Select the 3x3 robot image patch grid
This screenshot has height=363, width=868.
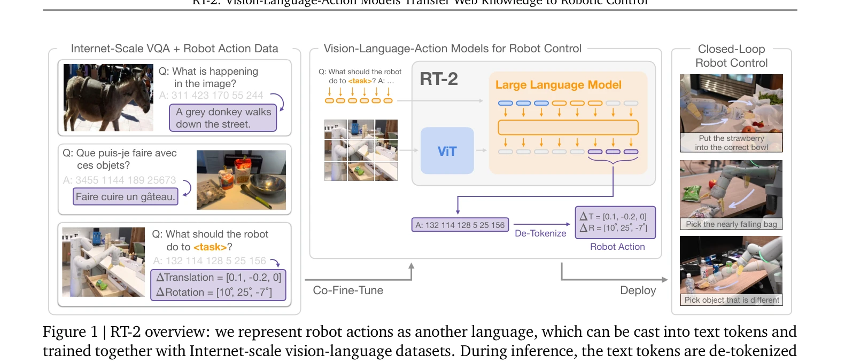tap(361, 150)
